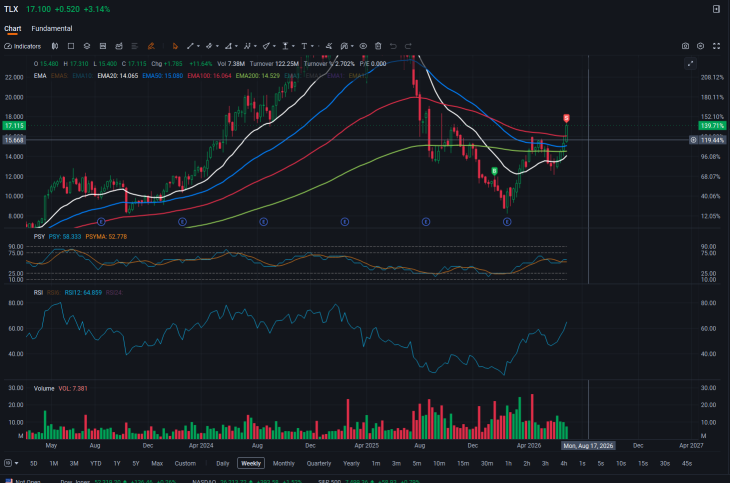Screen dimensions: 730x483
Task: Select the candlestick chart type icon
Action: point(55,46)
